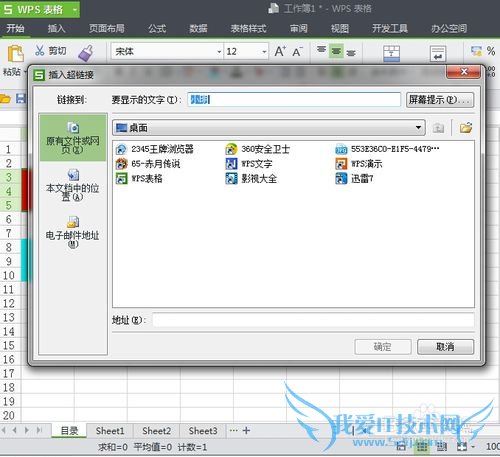This screenshot has height=457, width=500.
Task: Open the 页面布局 ribbon tab
Action: point(107,28)
